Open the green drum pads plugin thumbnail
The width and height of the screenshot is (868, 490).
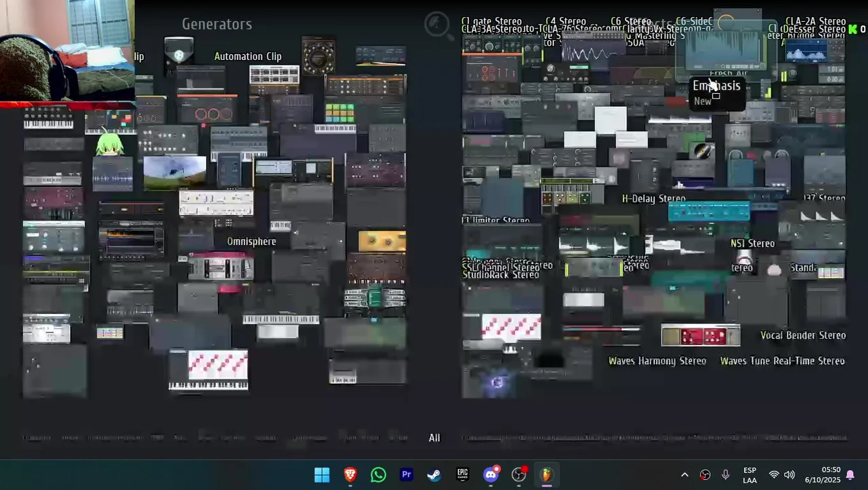click(x=340, y=112)
